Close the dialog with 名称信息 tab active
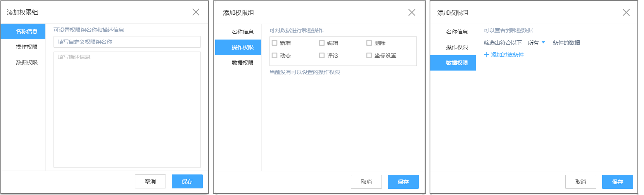The width and height of the screenshot is (644, 195). pyautogui.click(x=196, y=12)
